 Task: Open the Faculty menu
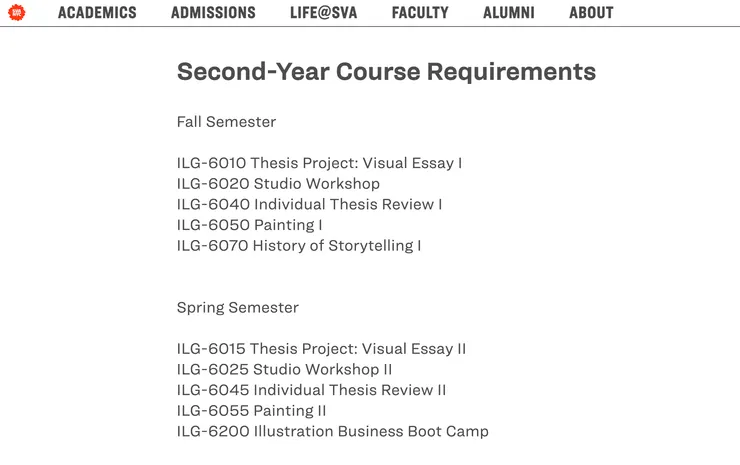pyautogui.click(x=420, y=13)
